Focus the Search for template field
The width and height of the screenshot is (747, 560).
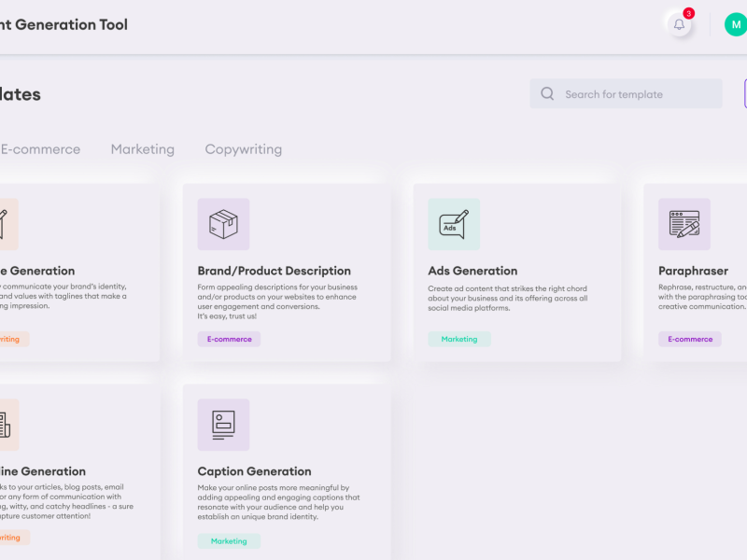coord(626,94)
